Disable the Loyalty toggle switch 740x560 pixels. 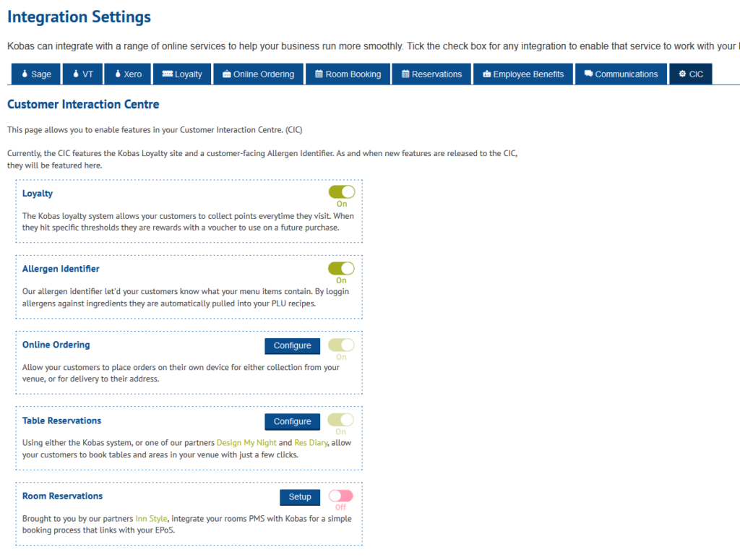341,191
